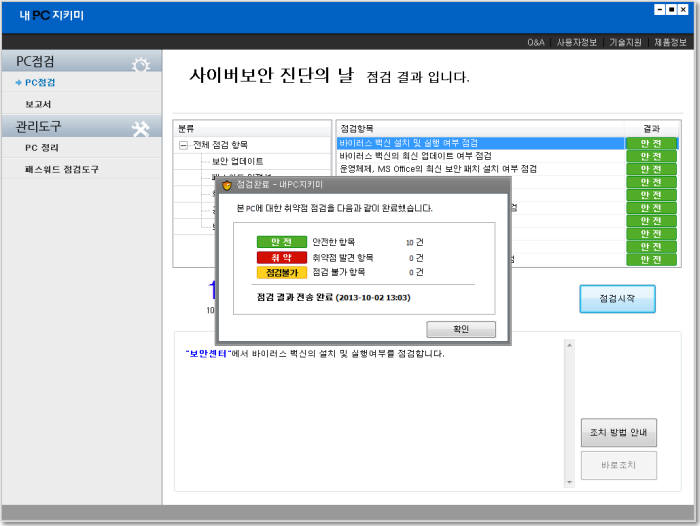Select PC점검 sidebar item
Screen dimensions: 700x526
pyautogui.click(x=40, y=83)
